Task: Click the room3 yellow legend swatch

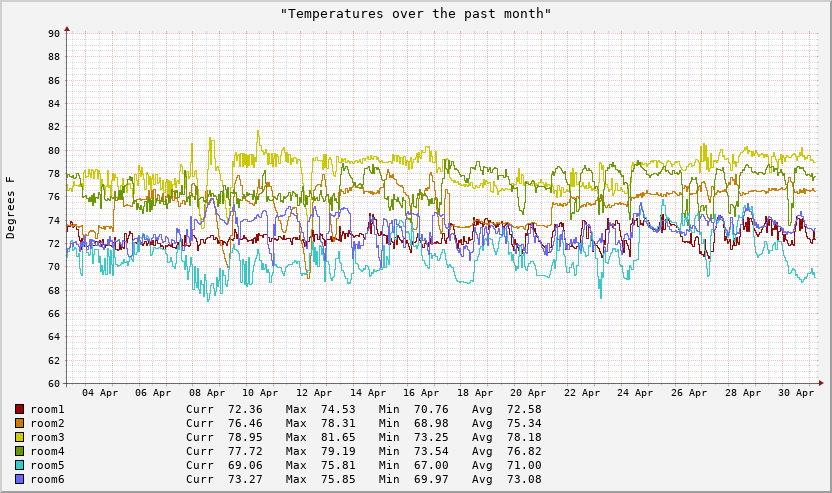Action: click(20, 437)
